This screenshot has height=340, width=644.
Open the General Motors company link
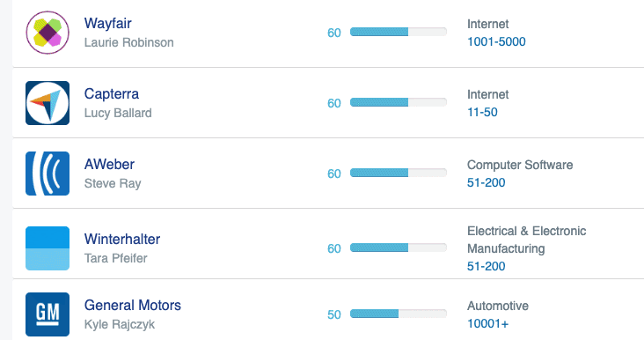tap(132, 305)
